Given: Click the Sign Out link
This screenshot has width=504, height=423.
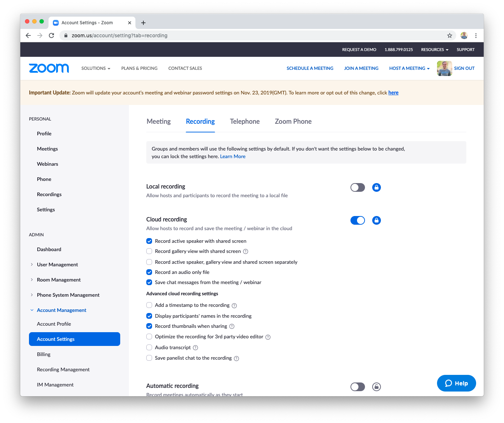Looking at the screenshot, I should click(x=464, y=68).
